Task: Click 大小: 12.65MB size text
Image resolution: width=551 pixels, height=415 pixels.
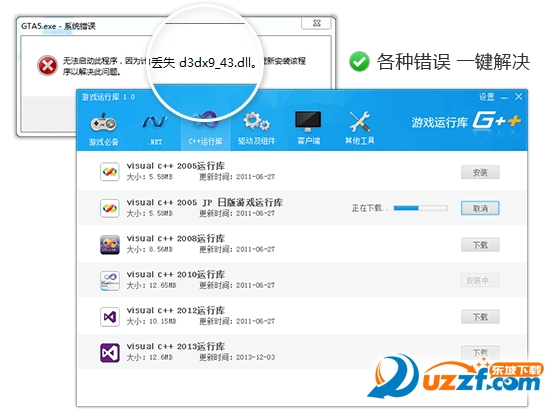Action: pyautogui.click(x=151, y=285)
